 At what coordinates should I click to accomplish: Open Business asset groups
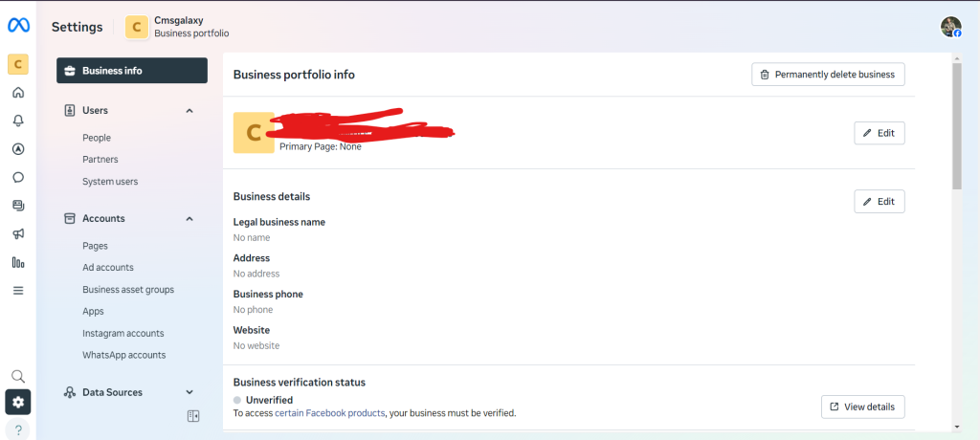[x=128, y=290]
